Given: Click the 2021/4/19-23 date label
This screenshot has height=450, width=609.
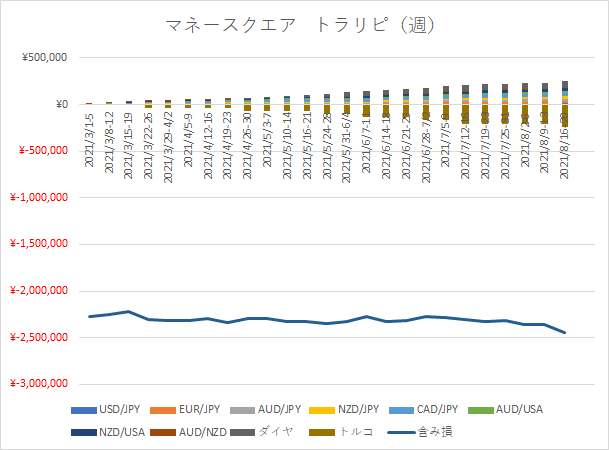Looking at the screenshot, I should pyautogui.click(x=228, y=146).
